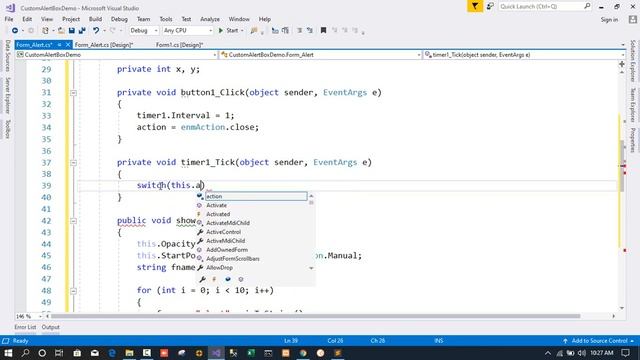The height and width of the screenshot is (360, 640).
Task: Click the horizontal editor scrollbar
Action: pyautogui.click(x=315, y=316)
